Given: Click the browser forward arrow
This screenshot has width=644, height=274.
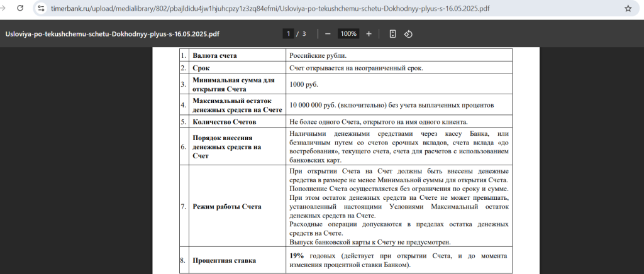Looking at the screenshot, I should click(x=3, y=8).
